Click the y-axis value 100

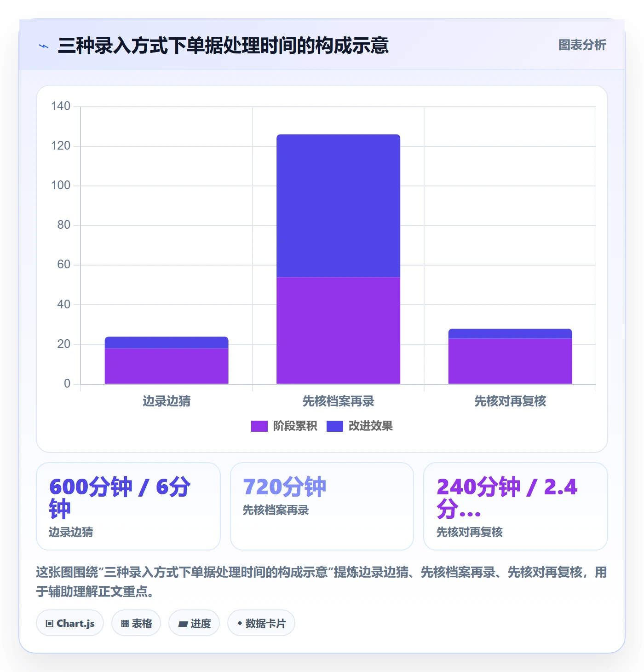coord(61,185)
